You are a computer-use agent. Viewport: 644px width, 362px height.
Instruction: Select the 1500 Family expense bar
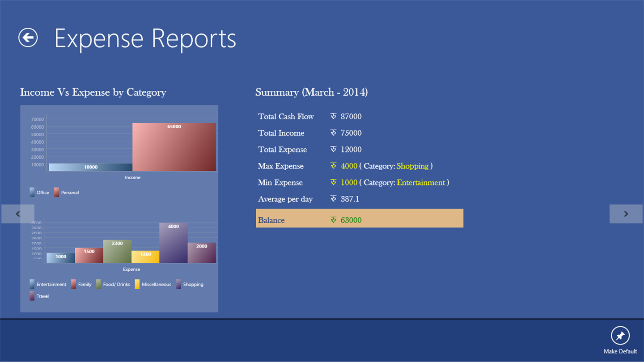tap(89, 255)
